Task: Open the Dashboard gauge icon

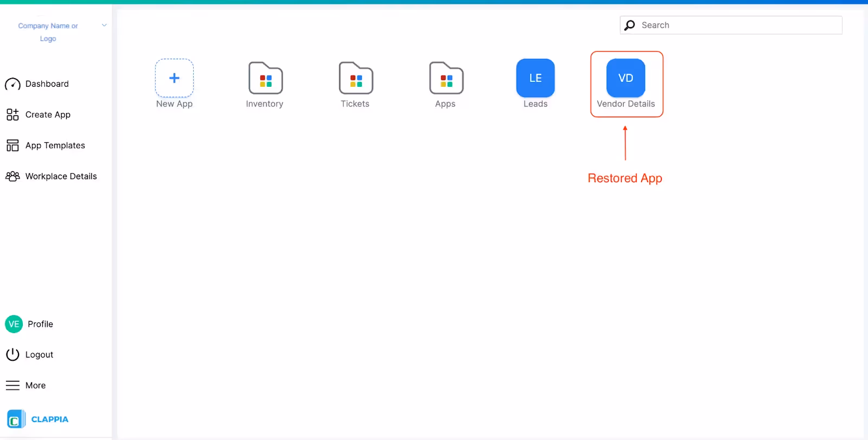Action: [x=12, y=84]
